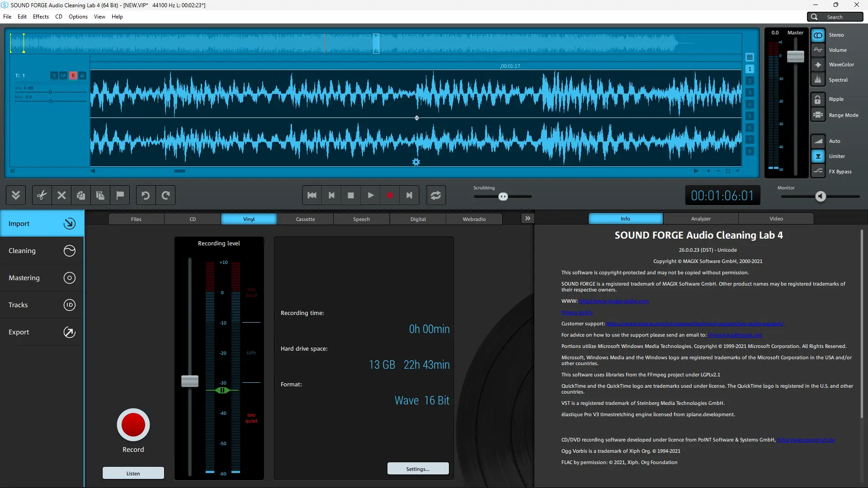
Task: Click the scissors cut tool icon
Action: [42, 195]
